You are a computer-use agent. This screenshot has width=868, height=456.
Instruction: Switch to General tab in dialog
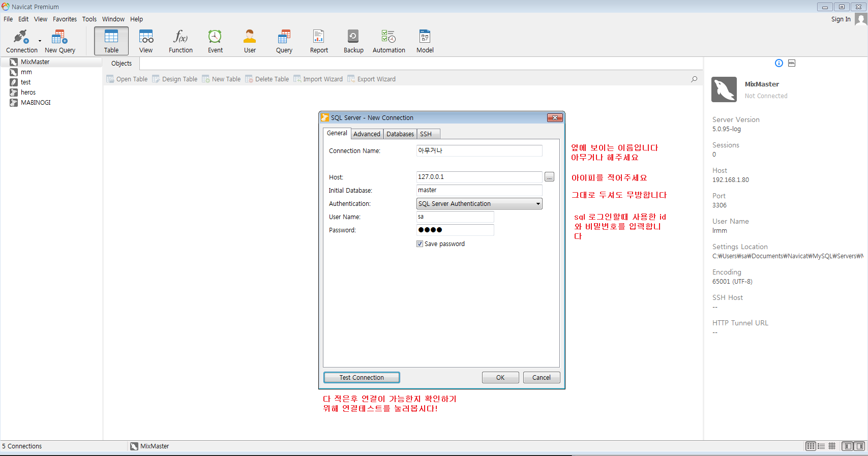coord(337,133)
